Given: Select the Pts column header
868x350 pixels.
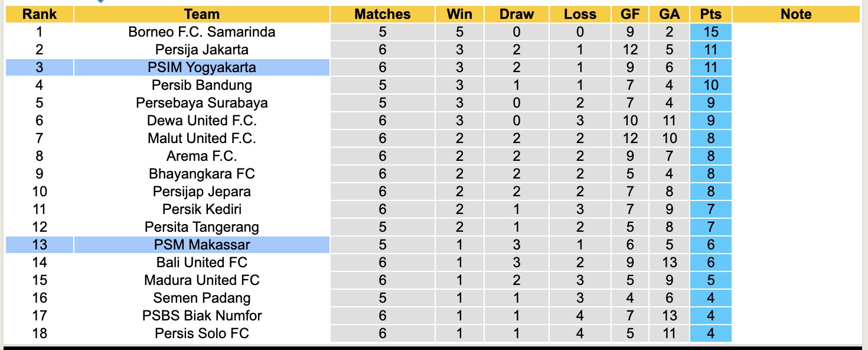Looking at the screenshot, I should coord(710,14).
